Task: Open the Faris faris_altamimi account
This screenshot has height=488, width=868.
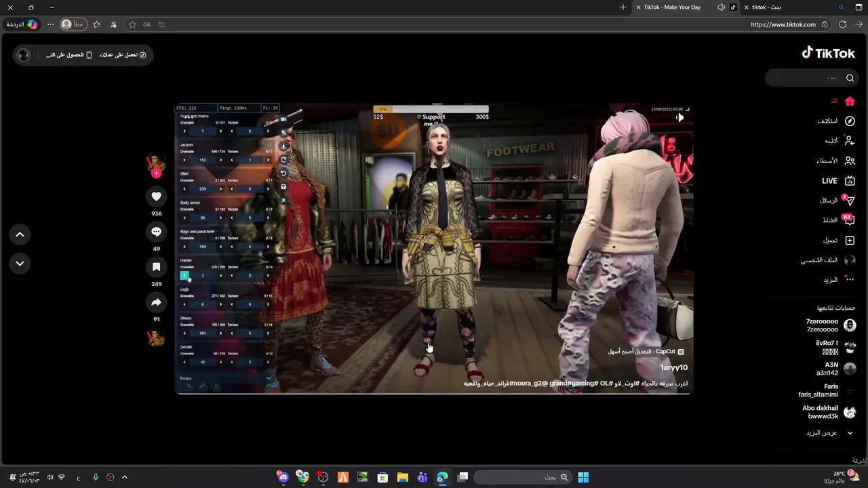Action: click(827, 390)
